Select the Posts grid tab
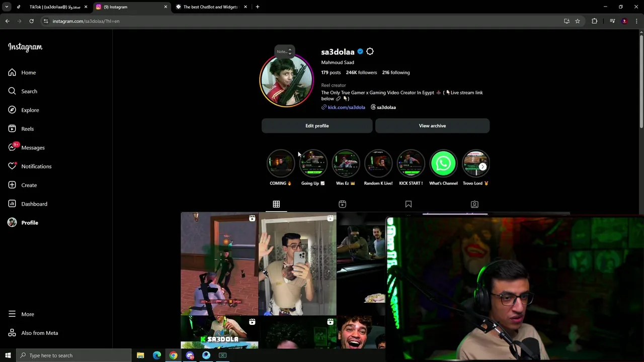 [276, 204]
